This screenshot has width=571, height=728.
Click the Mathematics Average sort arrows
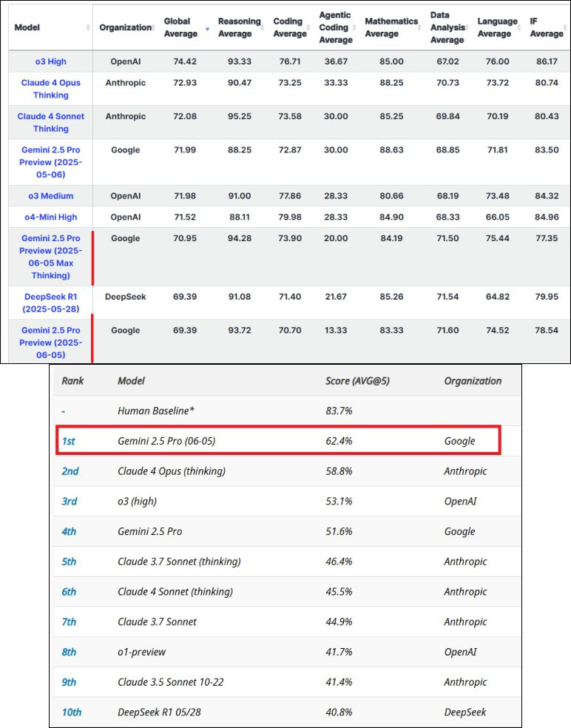[419, 28]
